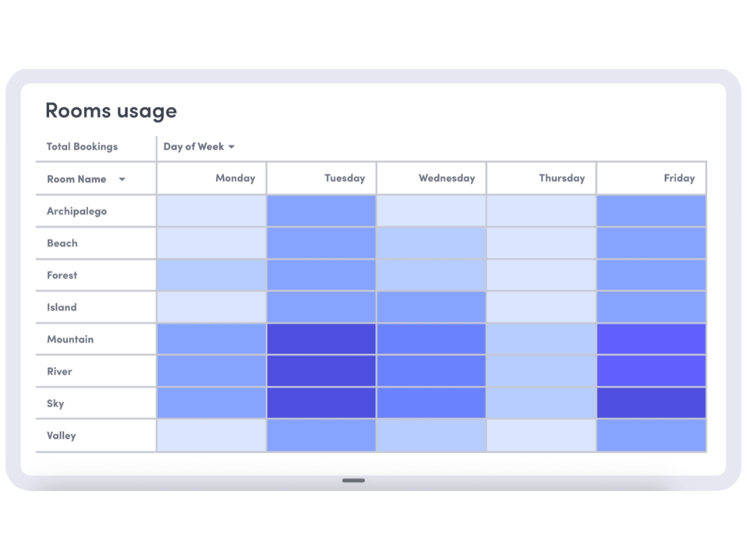
Task: Open the Mountain room row label
Action: point(70,339)
